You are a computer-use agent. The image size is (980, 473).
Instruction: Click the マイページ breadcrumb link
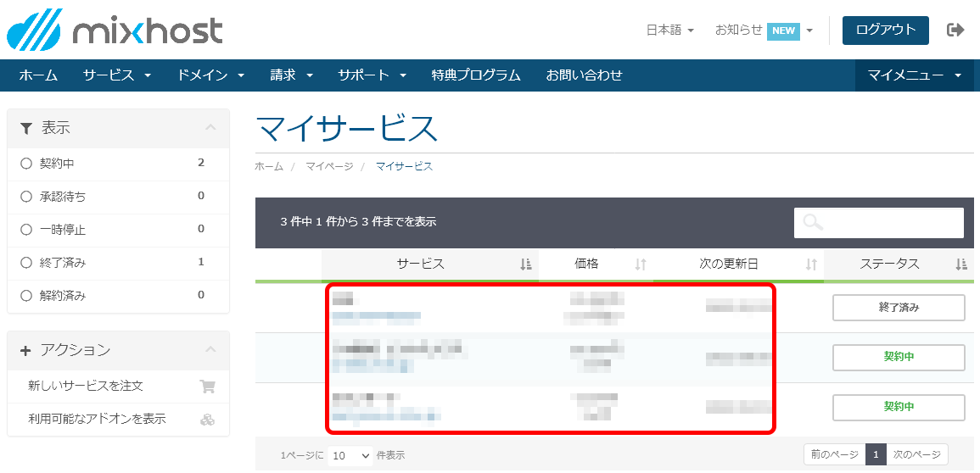[329, 167]
